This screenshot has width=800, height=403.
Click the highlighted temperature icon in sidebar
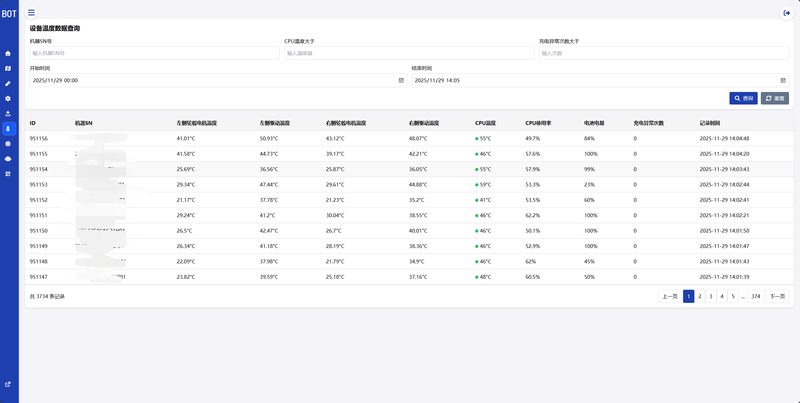[8, 128]
